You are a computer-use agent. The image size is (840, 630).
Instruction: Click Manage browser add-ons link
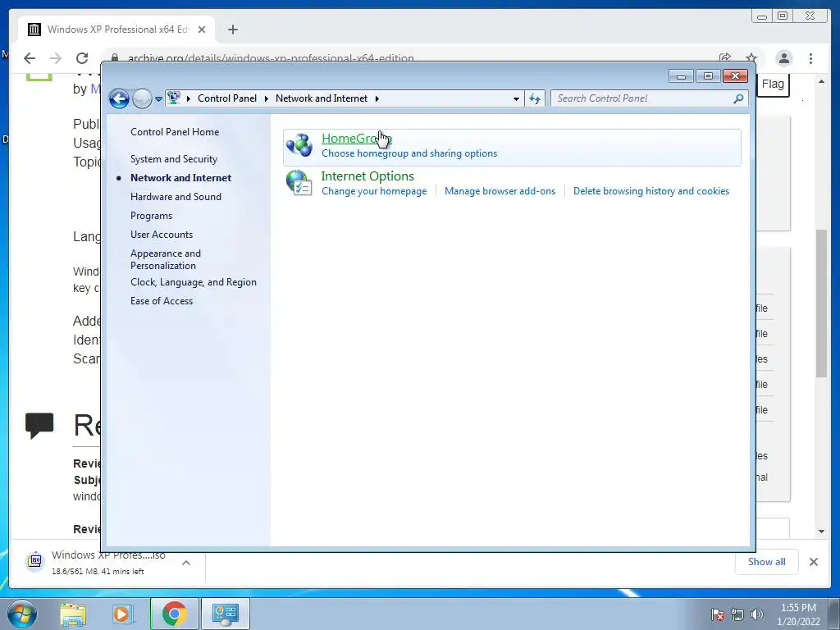(500, 191)
